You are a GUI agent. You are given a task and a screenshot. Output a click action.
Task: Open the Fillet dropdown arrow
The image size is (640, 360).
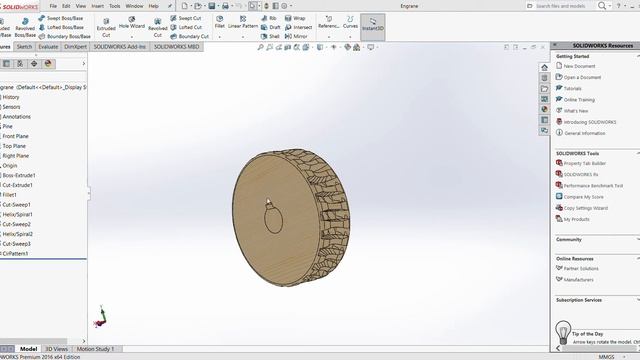pos(220,37)
